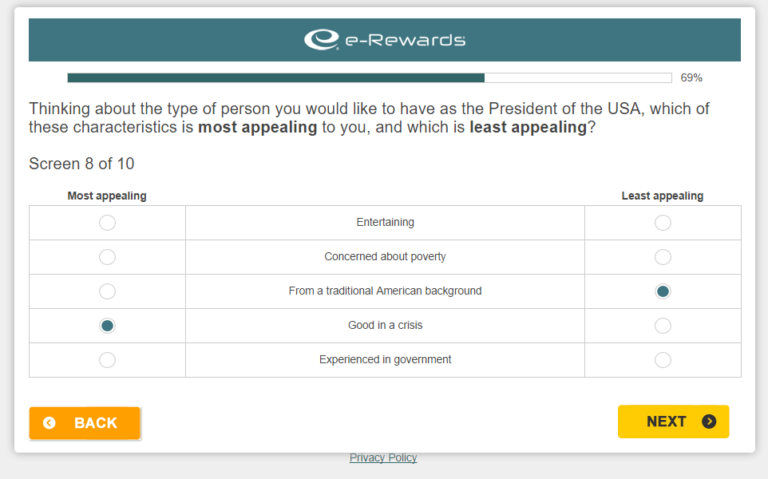The height and width of the screenshot is (479, 768).
Task: Pick Experienced in government as most appealing
Action: coord(107,360)
